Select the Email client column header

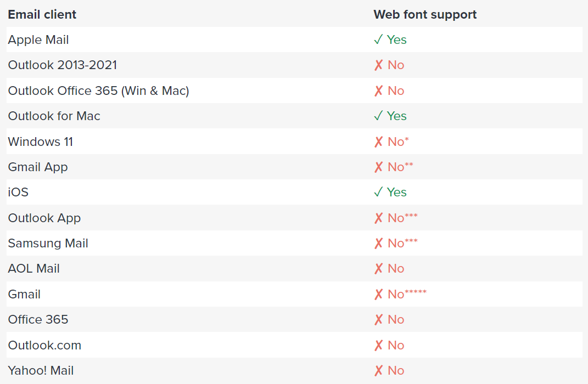point(42,14)
